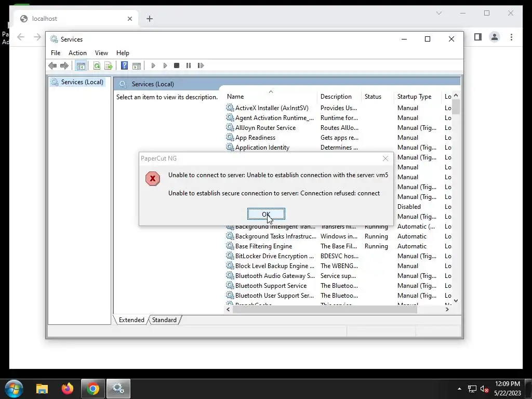Click the Export List toolbar icon
The image size is (532, 399).
point(109,65)
